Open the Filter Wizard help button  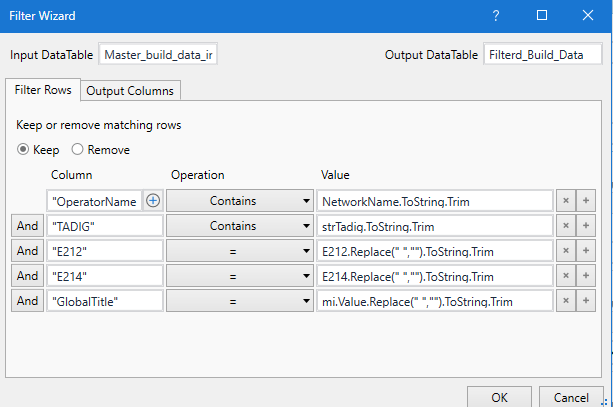coord(496,16)
